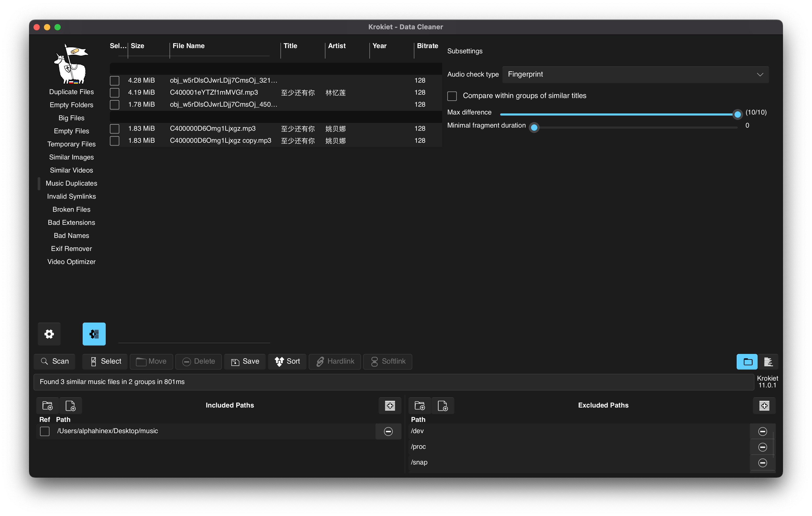The width and height of the screenshot is (812, 516).
Task: Click the Scan button
Action: tap(55, 361)
